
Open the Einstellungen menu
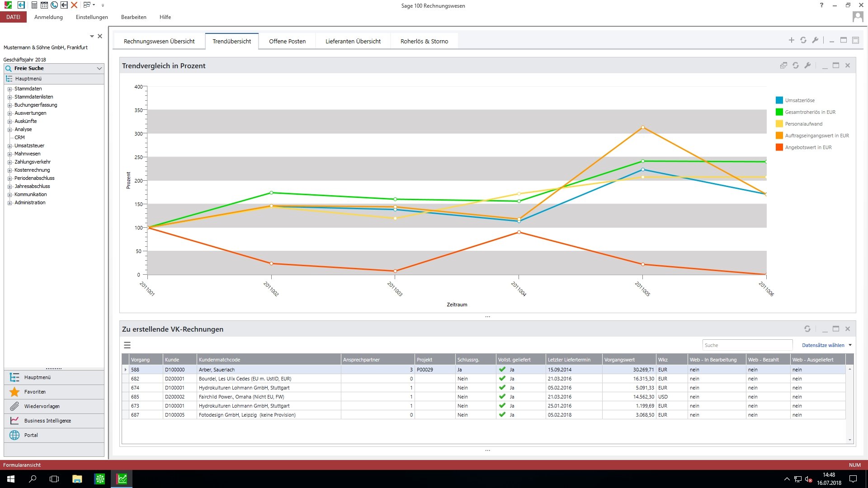(92, 17)
